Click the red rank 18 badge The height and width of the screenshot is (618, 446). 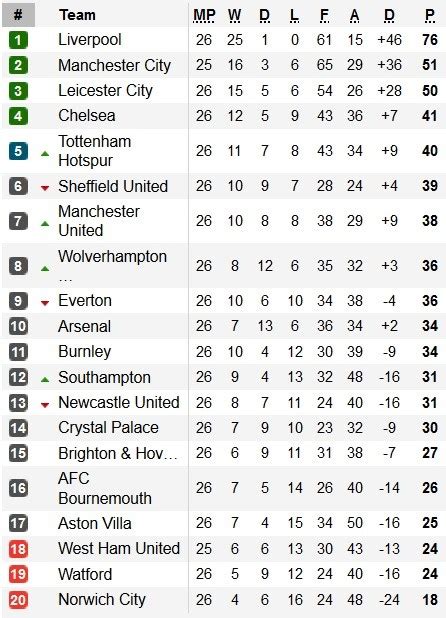[18, 549]
